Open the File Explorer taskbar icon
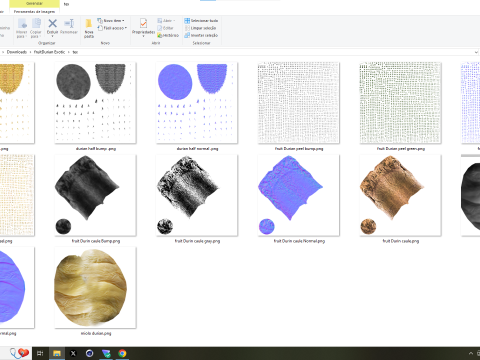 (57, 353)
